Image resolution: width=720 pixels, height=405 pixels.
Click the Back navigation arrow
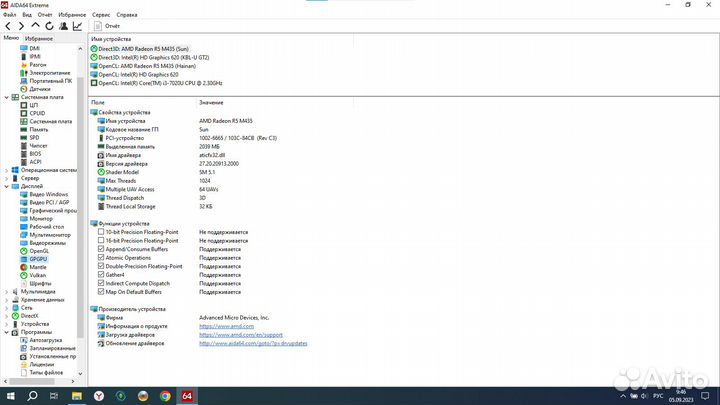coord(8,26)
